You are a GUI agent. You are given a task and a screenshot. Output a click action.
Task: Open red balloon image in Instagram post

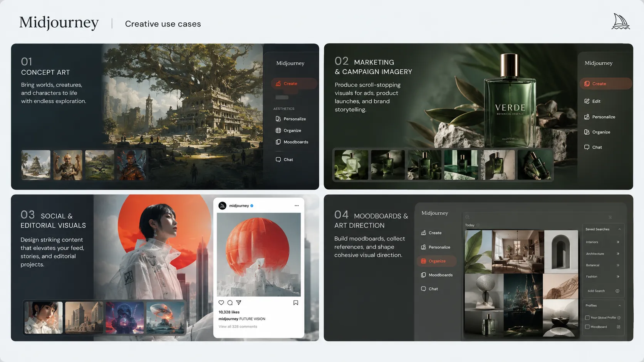coord(259,254)
